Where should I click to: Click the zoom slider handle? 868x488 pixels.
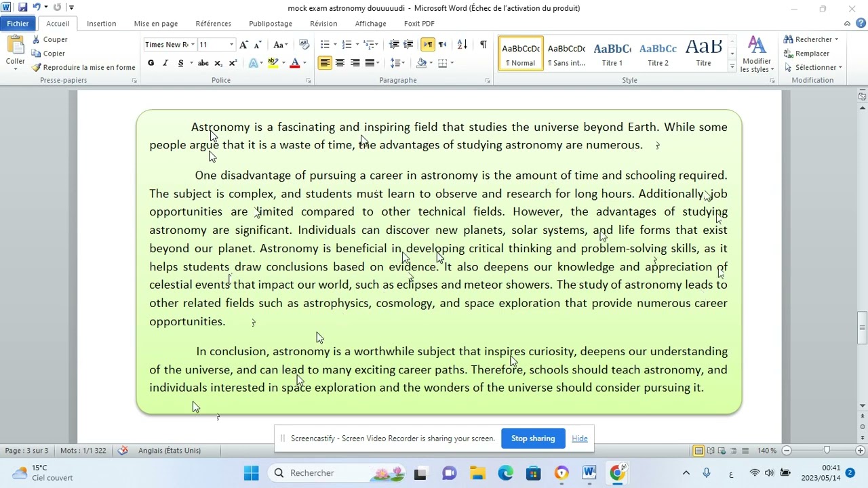(x=827, y=451)
